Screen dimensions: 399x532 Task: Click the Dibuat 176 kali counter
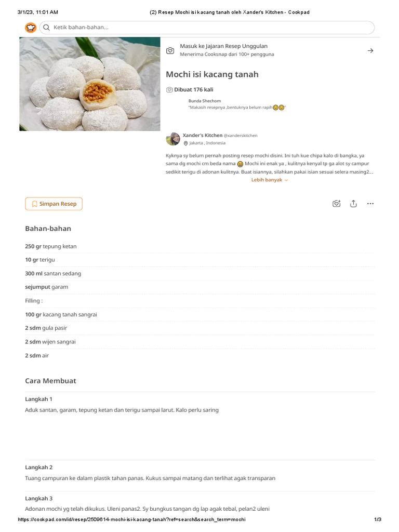click(x=193, y=90)
